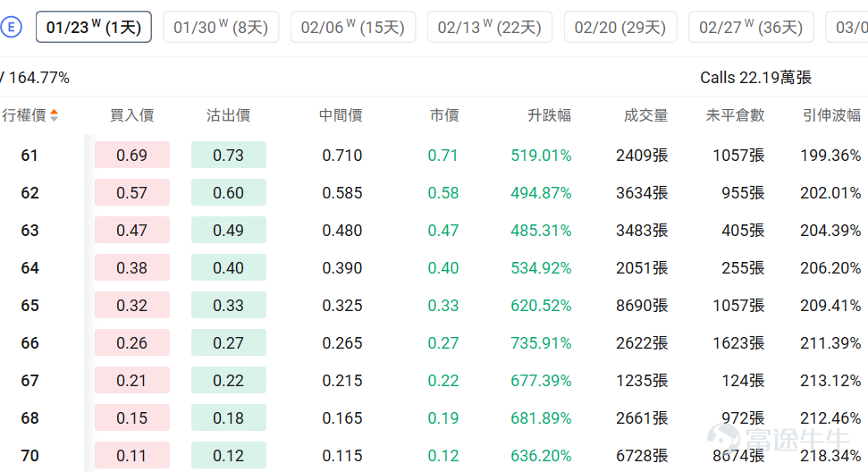Click implied volatility 213.12%
The height and width of the screenshot is (472, 868).
(830, 381)
